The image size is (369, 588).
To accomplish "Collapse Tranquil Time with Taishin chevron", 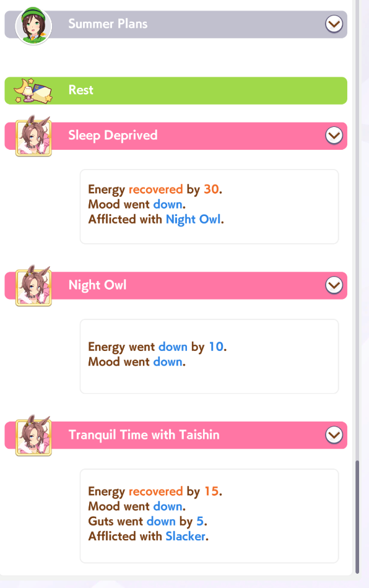I will pyautogui.click(x=334, y=435).
